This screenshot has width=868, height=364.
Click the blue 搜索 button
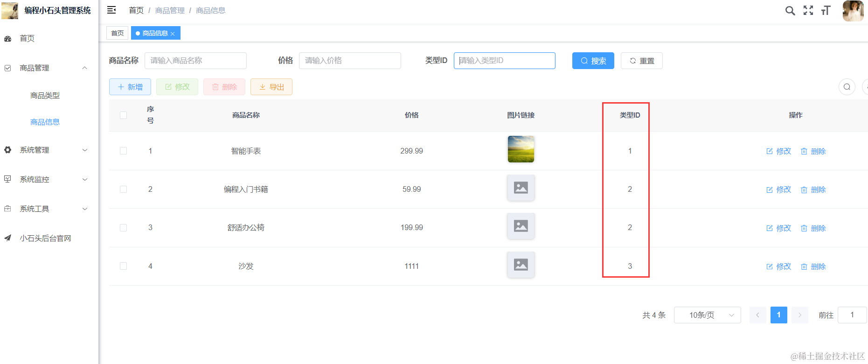click(x=593, y=61)
